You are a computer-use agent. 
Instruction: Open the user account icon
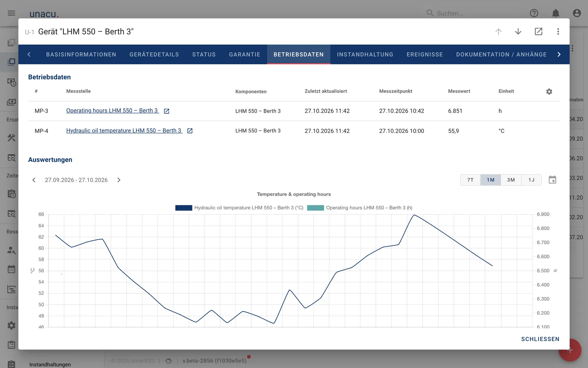pos(577,13)
